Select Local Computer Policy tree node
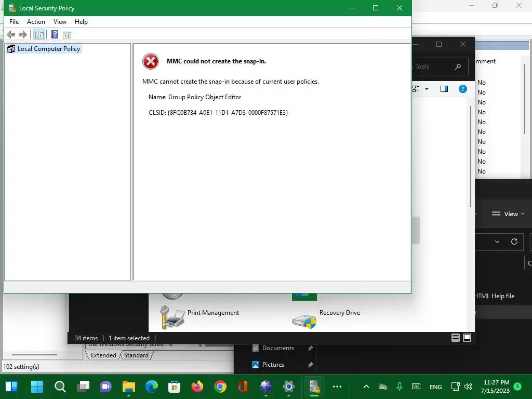 tap(44, 49)
